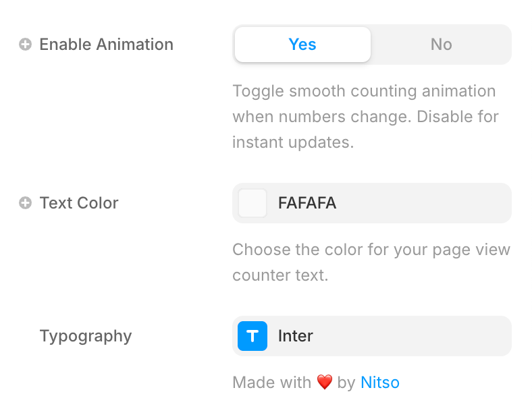Click the Inter font name text
This screenshot has width=532, height=417.
(x=296, y=336)
